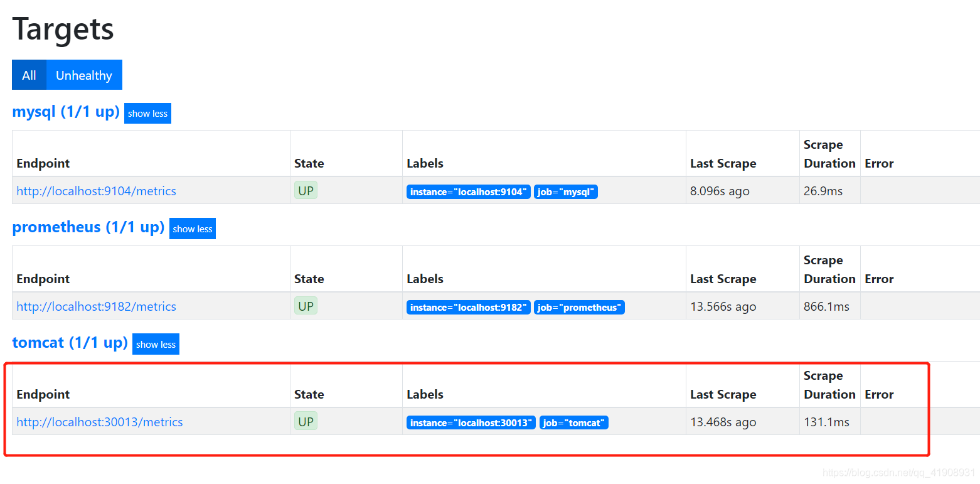This screenshot has height=484, width=980.
Task: Click the 131.1ms scrape duration value
Action: click(826, 422)
